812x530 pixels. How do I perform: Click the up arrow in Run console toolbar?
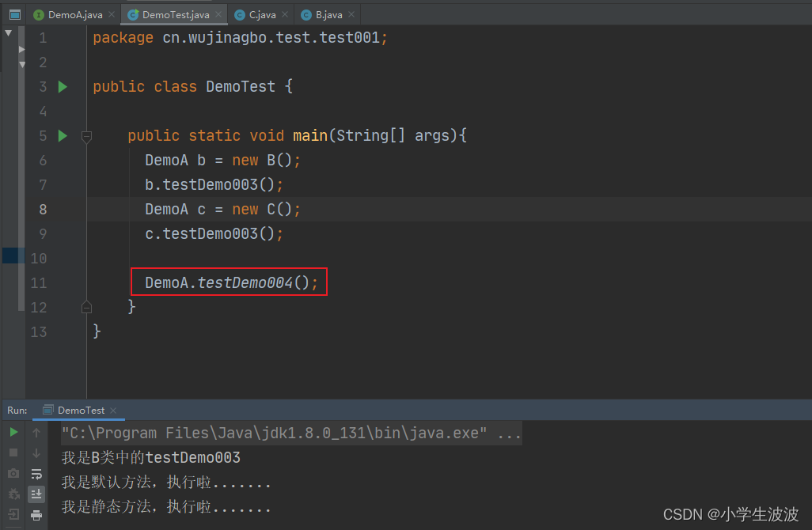pos(36,433)
